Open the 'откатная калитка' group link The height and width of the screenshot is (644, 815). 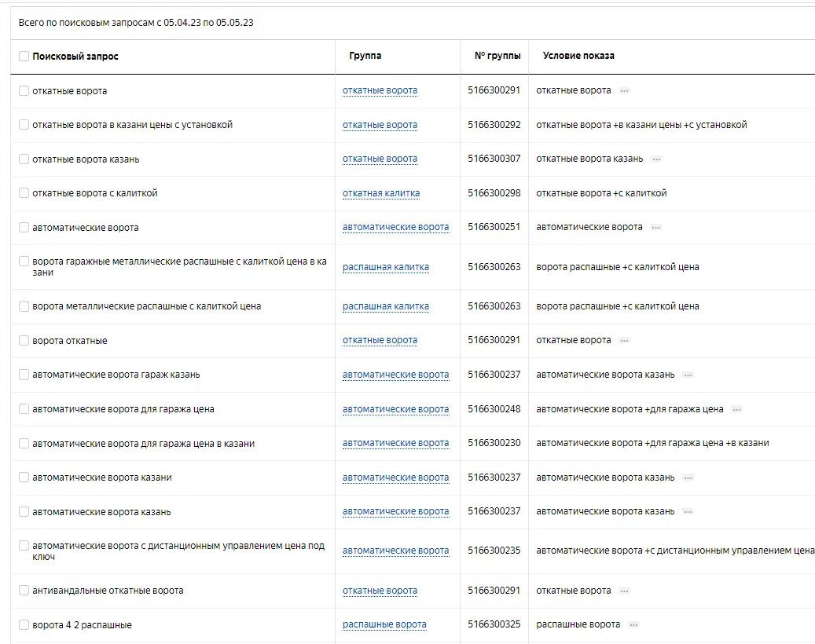381,193
